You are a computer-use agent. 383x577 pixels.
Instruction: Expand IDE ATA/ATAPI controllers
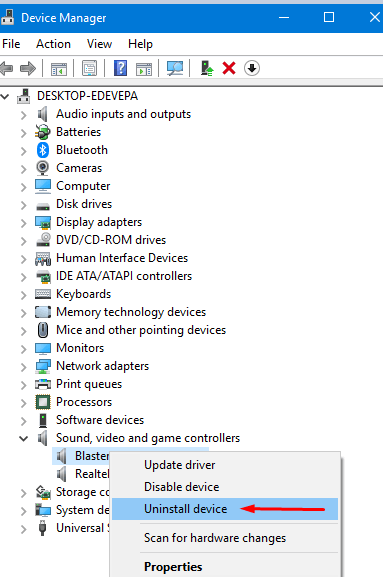(x=24, y=277)
